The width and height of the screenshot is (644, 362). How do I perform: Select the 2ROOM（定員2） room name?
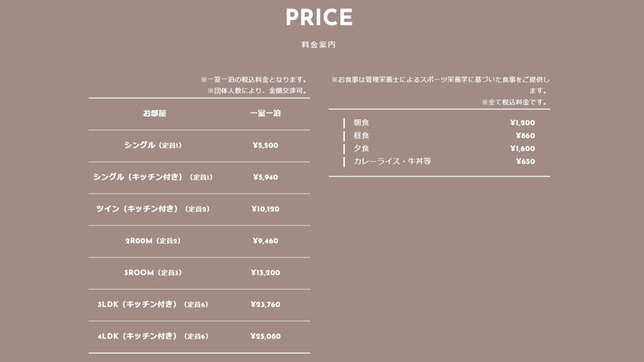(153, 241)
